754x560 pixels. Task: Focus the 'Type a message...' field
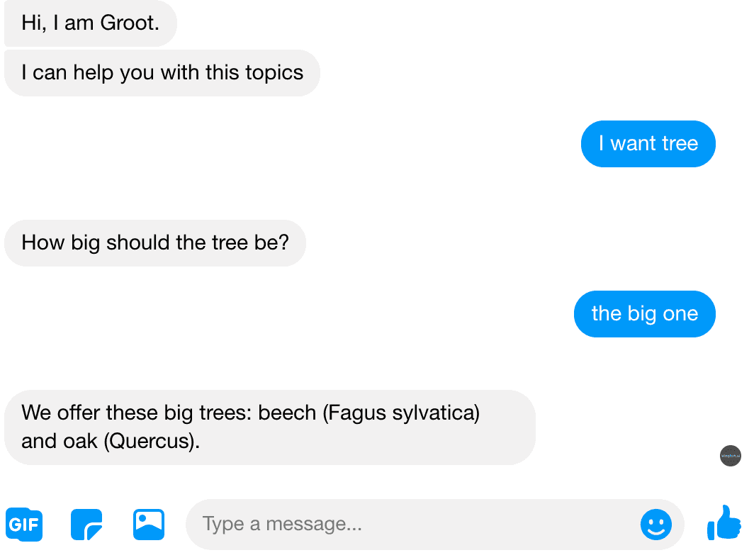tap(434, 525)
